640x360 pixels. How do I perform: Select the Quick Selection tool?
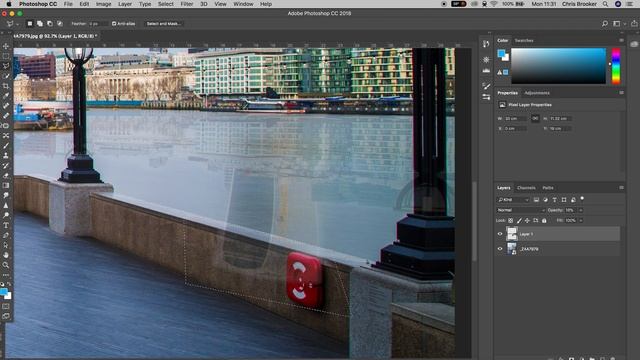click(x=6, y=76)
